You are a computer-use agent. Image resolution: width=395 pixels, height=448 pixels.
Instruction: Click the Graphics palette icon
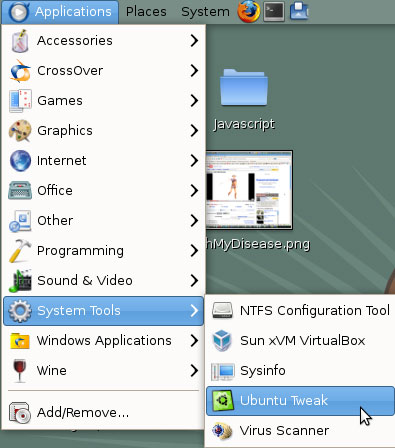coord(20,131)
